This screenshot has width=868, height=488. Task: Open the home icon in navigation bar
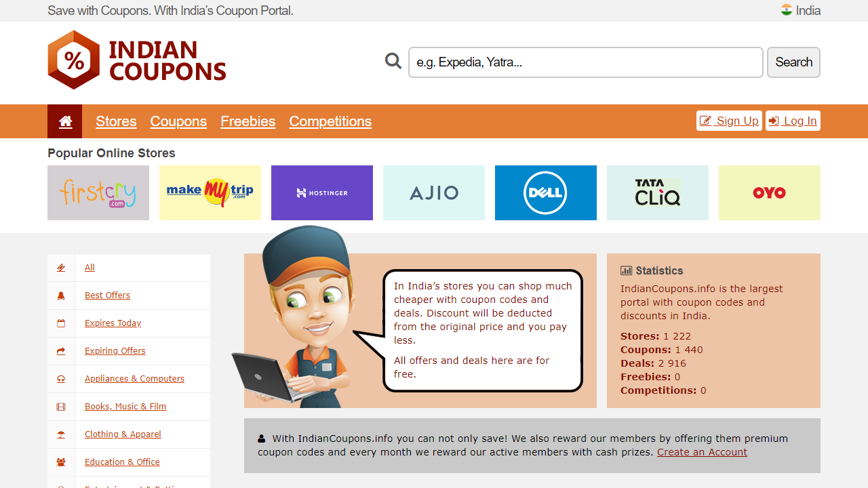pyautogui.click(x=65, y=121)
